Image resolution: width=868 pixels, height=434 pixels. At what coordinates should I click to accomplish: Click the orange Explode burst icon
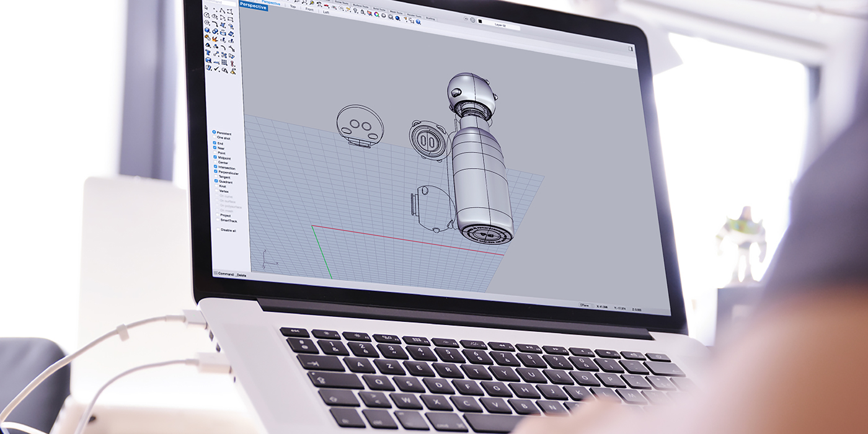pyautogui.click(x=215, y=39)
